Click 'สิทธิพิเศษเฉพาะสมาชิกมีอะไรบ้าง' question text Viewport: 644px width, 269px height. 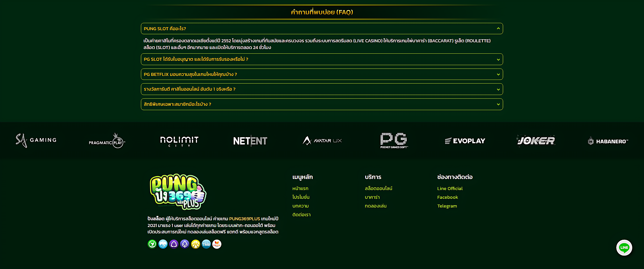[177, 104]
